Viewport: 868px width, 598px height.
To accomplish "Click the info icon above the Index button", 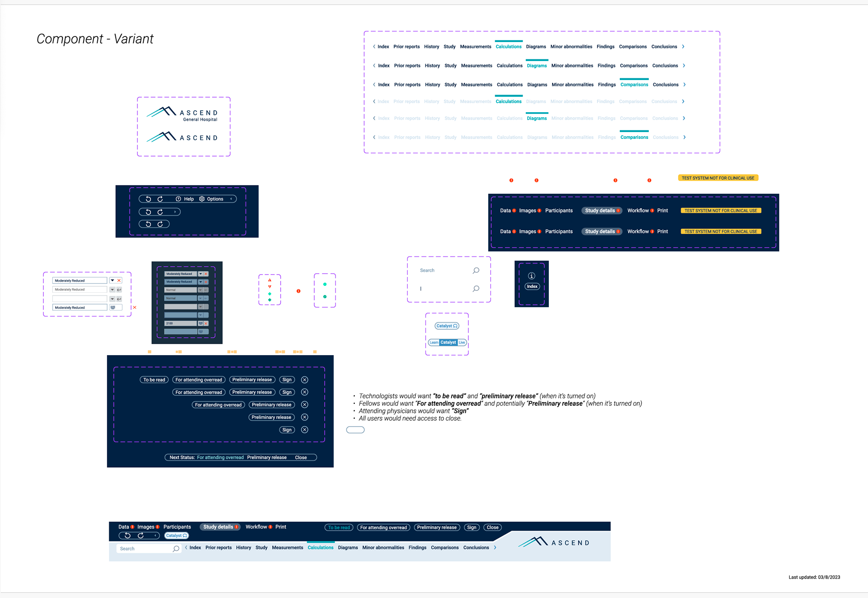I will pyautogui.click(x=532, y=276).
